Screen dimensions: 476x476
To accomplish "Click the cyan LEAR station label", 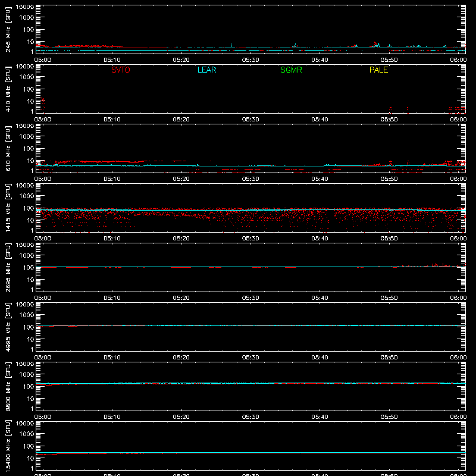I will [206, 70].
